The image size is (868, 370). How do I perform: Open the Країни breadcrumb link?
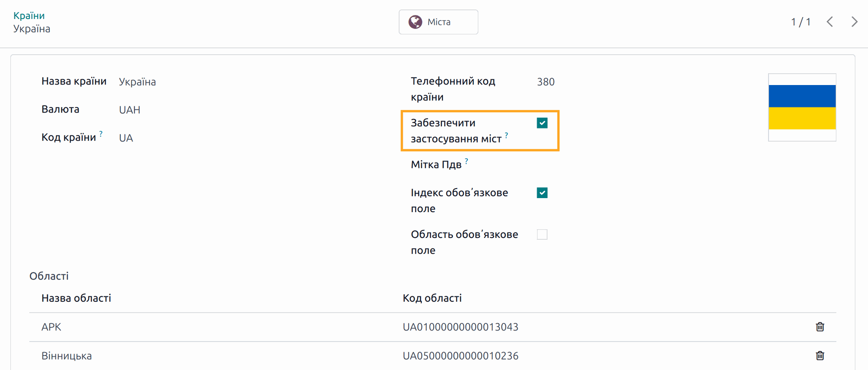29,15
